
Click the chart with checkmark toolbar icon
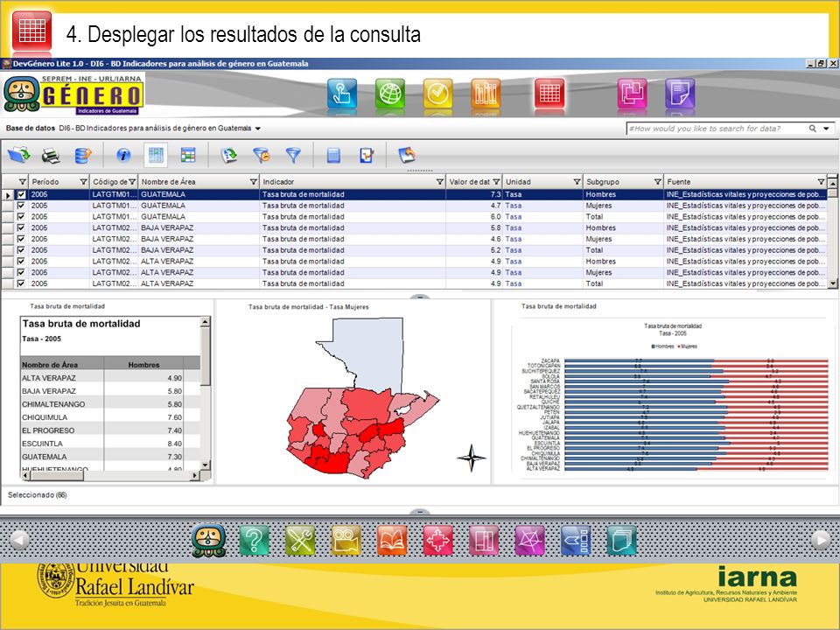pos(367,156)
